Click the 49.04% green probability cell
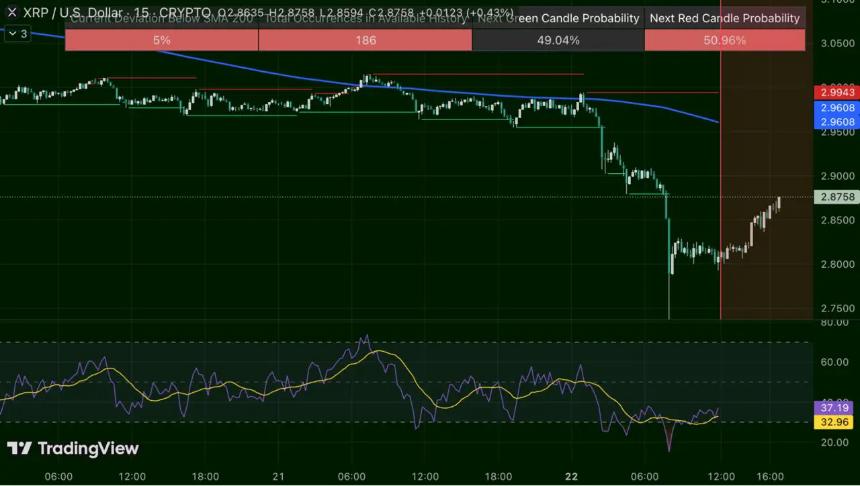This screenshot has height=486, width=860. [x=558, y=40]
